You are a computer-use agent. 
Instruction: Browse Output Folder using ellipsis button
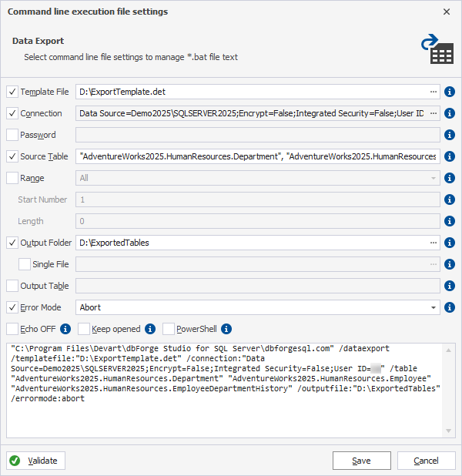tap(434, 243)
